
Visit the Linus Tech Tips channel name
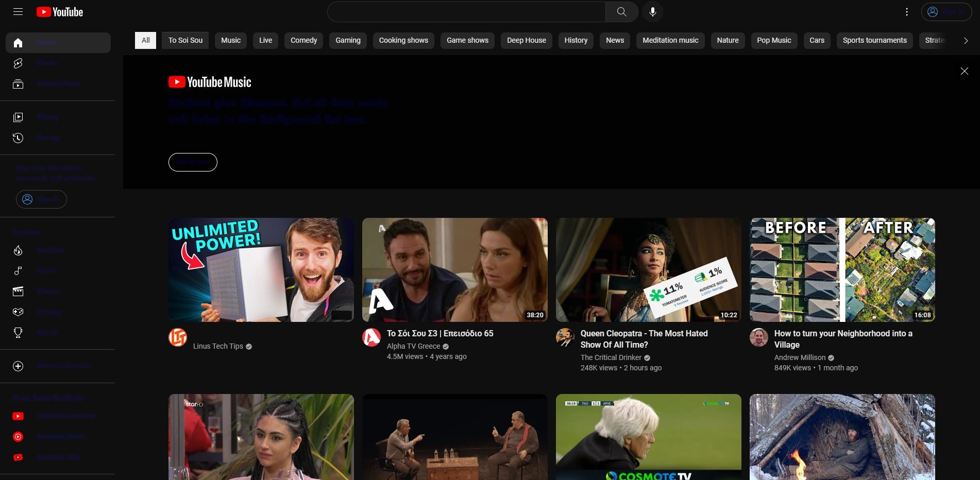tap(218, 347)
